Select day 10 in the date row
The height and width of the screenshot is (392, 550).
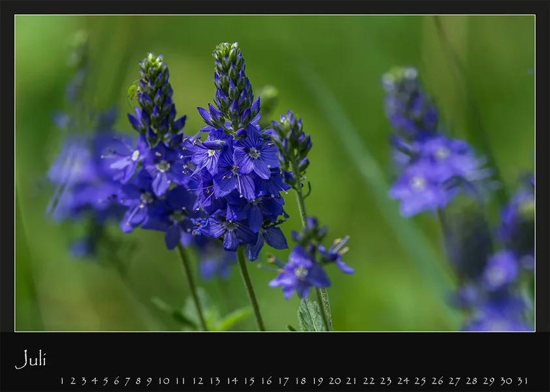coord(163,381)
